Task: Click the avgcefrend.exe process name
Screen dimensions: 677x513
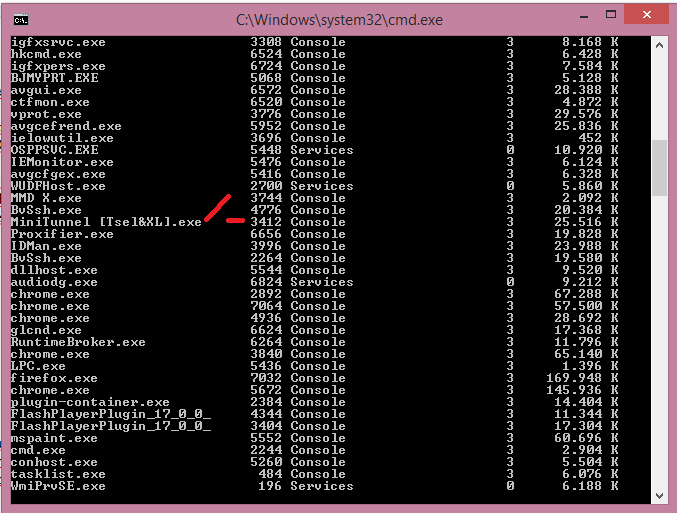Action: point(66,126)
